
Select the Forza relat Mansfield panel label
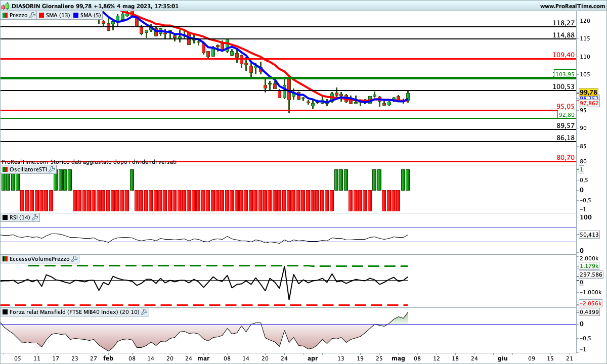click(75, 312)
